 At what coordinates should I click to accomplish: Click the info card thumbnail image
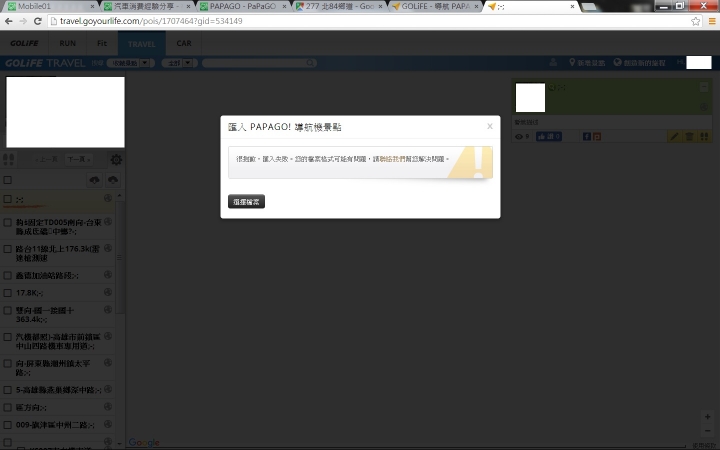point(530,97)
